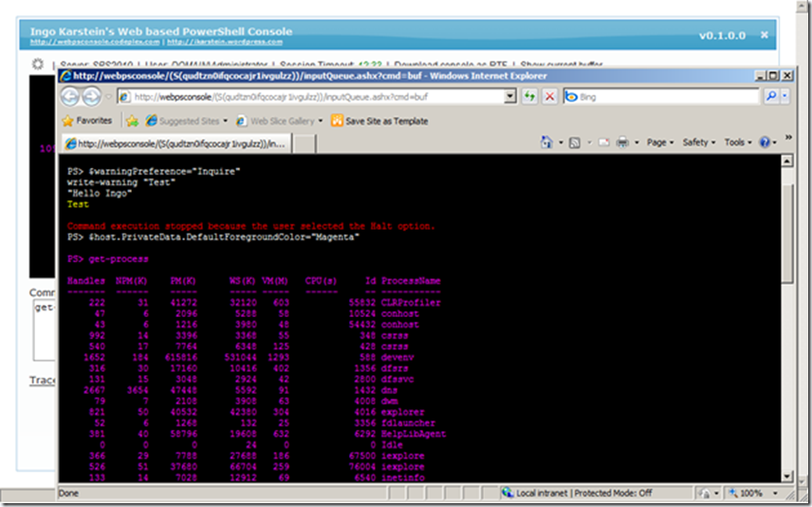Select the webpsconsole browser tab
The height and width of the screenshot is (507, 812).
point(176,143)
